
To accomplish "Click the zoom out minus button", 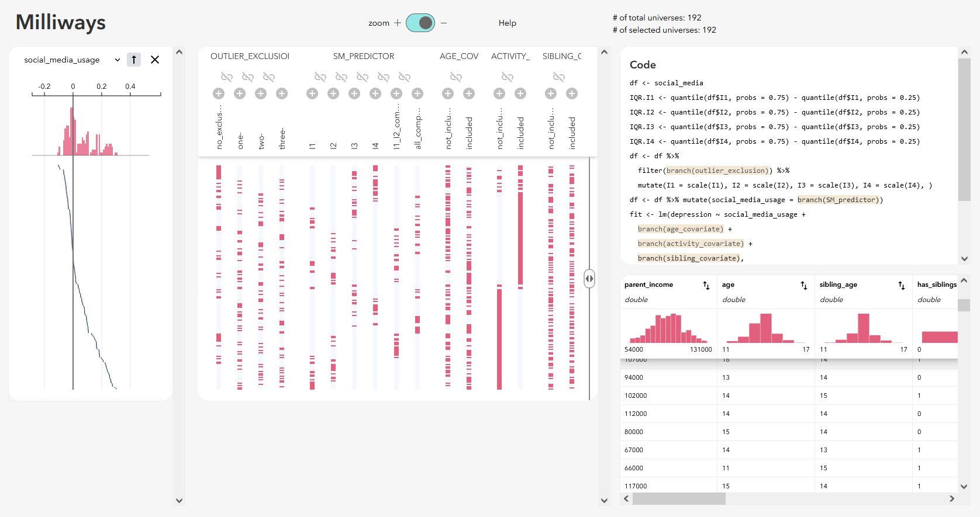I will tap(444, 23).
